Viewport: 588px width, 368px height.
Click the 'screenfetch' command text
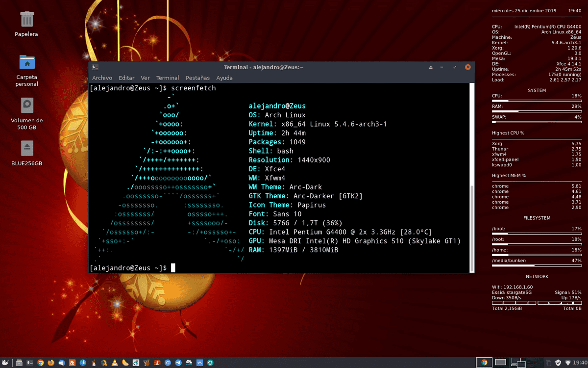click(x=194, y=88)
